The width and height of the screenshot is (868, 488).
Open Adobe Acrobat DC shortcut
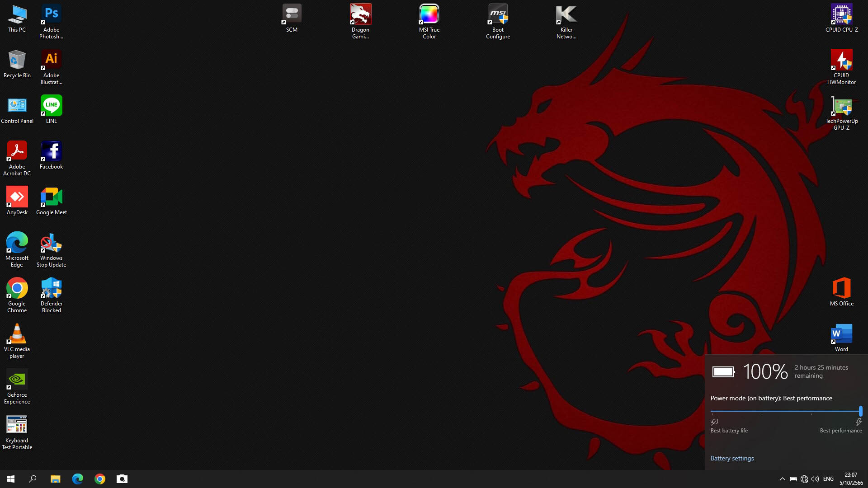pos(17,159)
